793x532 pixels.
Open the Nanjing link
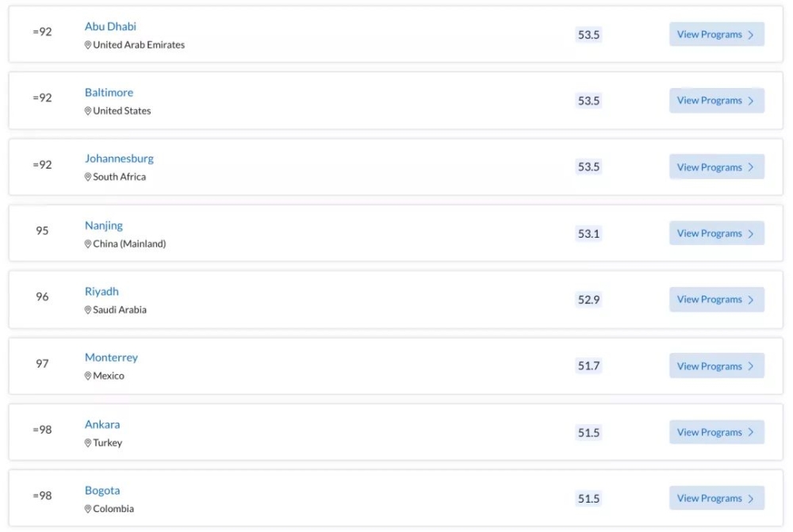104,225
